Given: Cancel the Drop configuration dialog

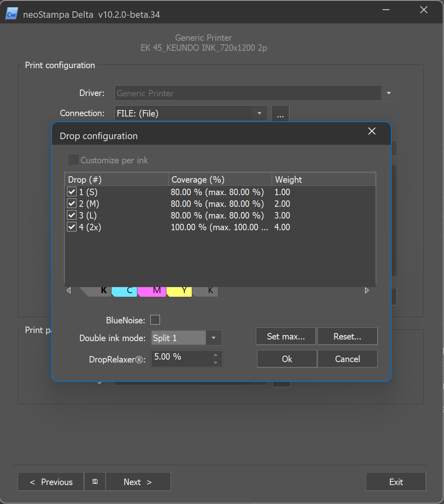Looking at the screenshot, I should [347, 359].
